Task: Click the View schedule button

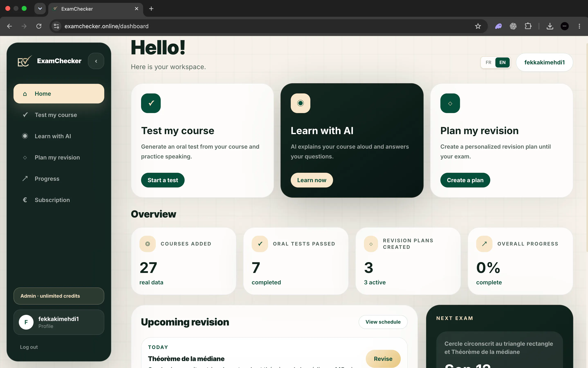Action: 383,322
